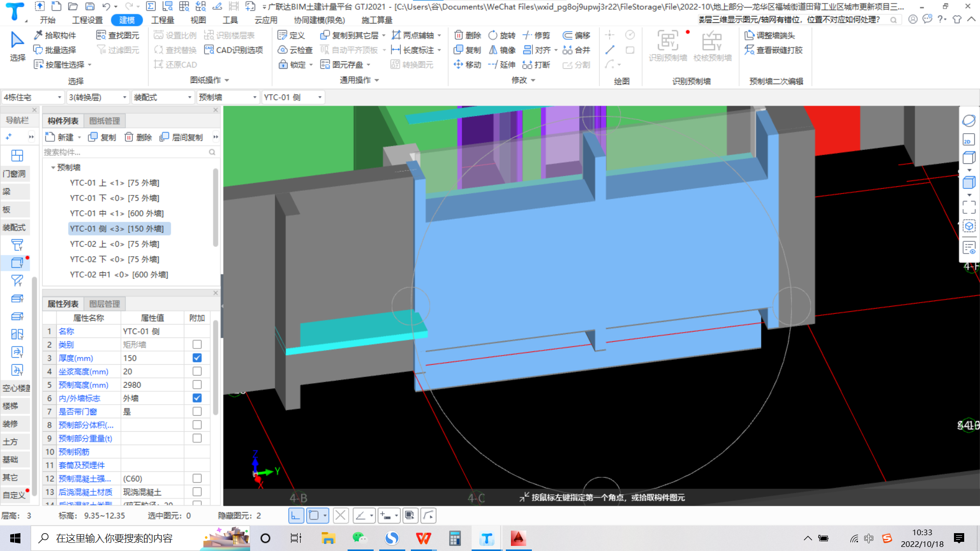This screenshot has width=980, height=551.
Task: Switch to 图纸管理 tab
Action: point(105,121)
